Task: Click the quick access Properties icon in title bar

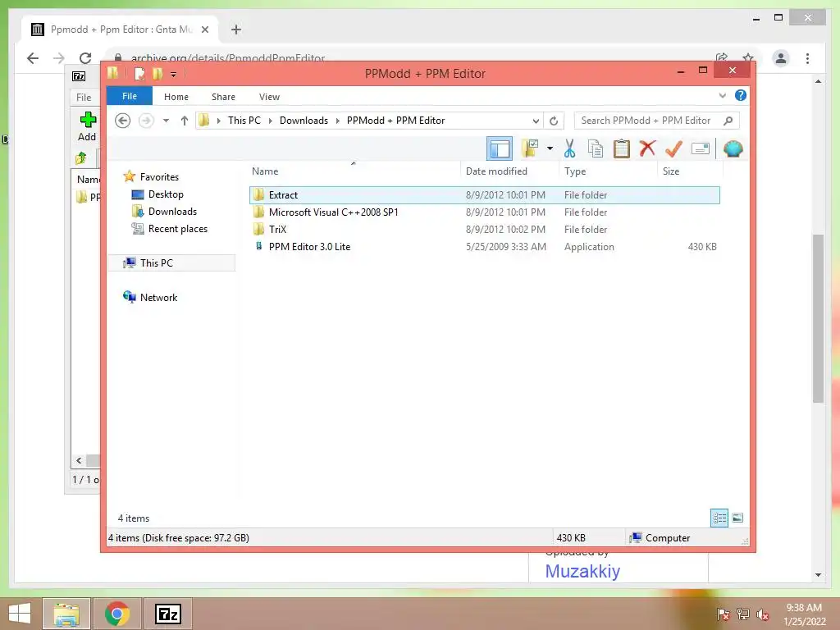Action: pos(139,73)
